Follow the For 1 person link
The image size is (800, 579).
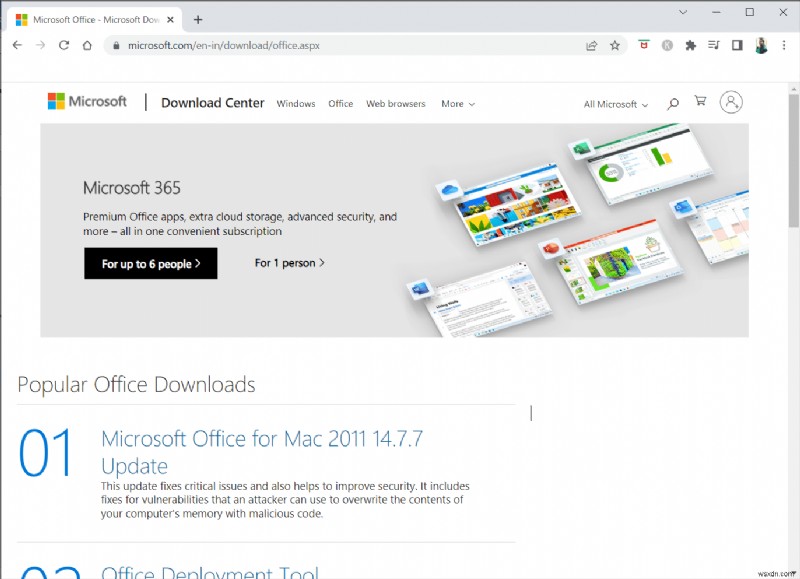click(x=289, y=262)
